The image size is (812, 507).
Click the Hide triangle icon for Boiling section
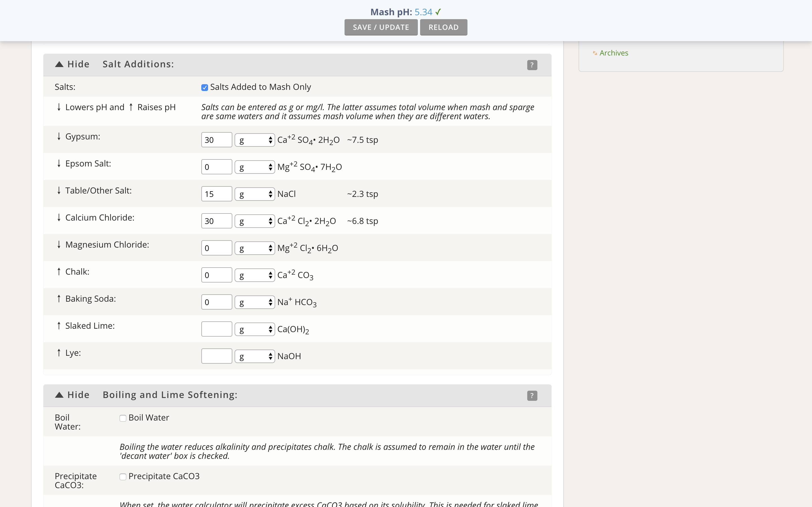click(x=58, y=394)
